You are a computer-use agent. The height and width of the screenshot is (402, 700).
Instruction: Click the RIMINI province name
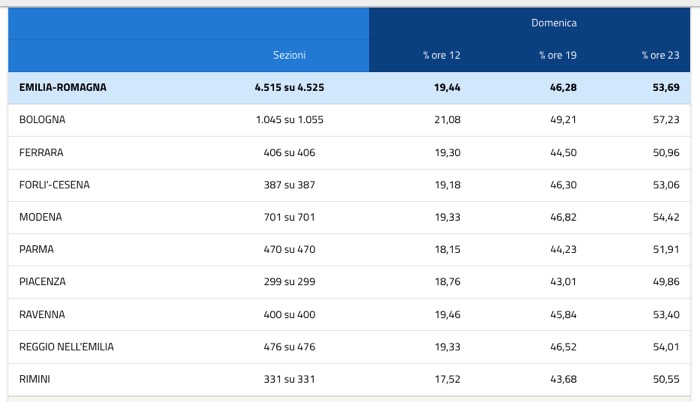pyautogui.click(x=36, y=380)
